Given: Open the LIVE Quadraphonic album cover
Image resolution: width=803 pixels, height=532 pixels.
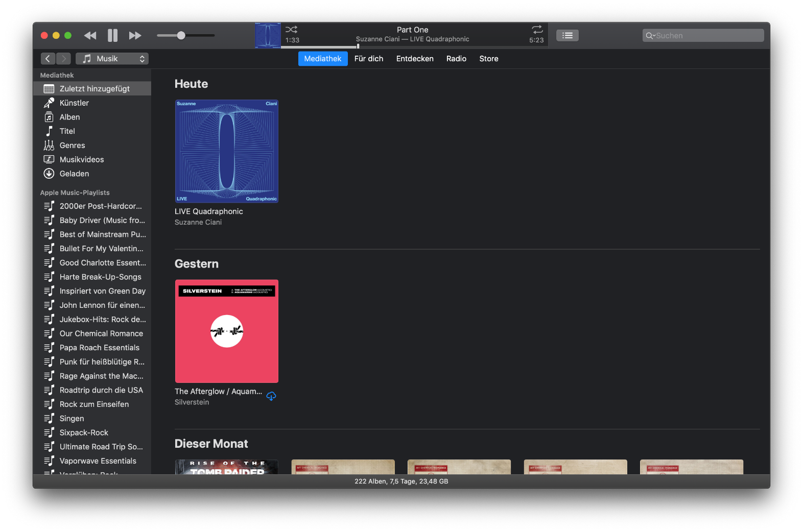Looking at the screenshot, I should 227,151.
